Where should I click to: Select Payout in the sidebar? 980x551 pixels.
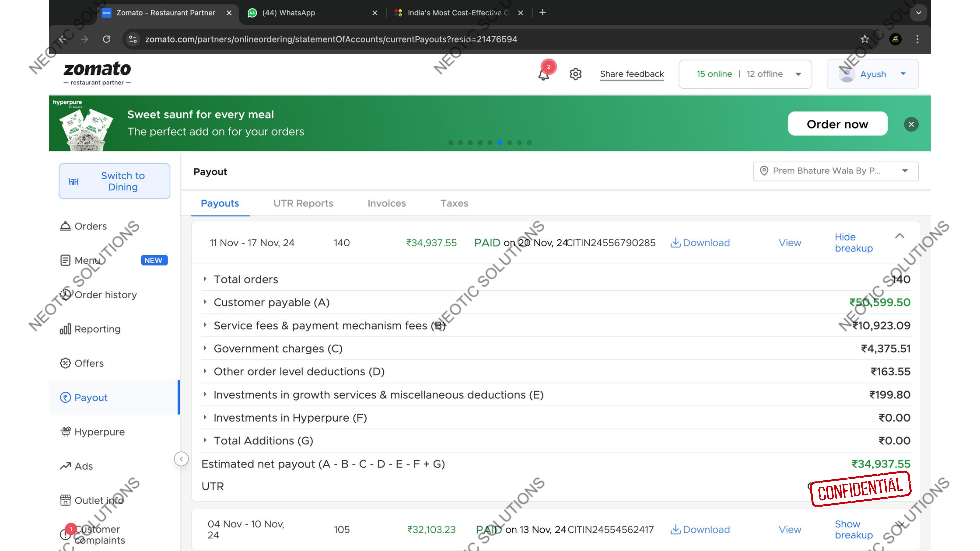click(x=114, y=397)
